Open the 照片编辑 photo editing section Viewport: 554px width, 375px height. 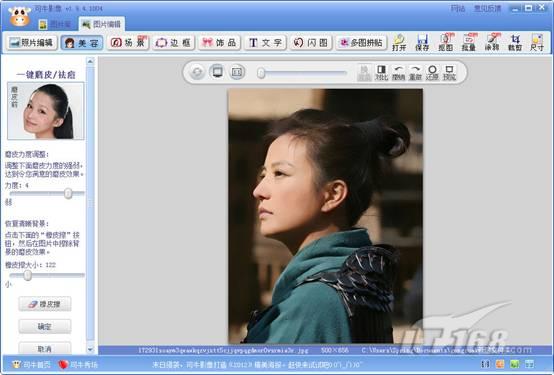(x=31, y=43)
